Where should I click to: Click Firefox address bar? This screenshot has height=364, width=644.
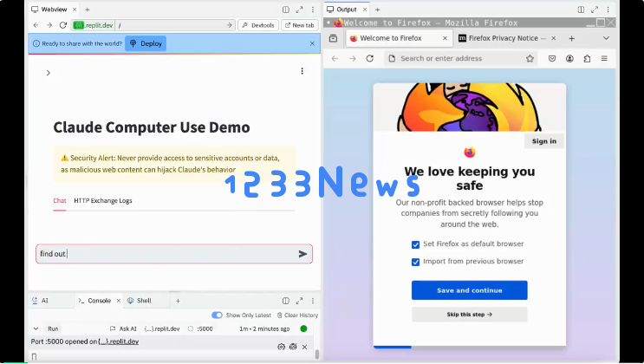(x=460, y=58)
